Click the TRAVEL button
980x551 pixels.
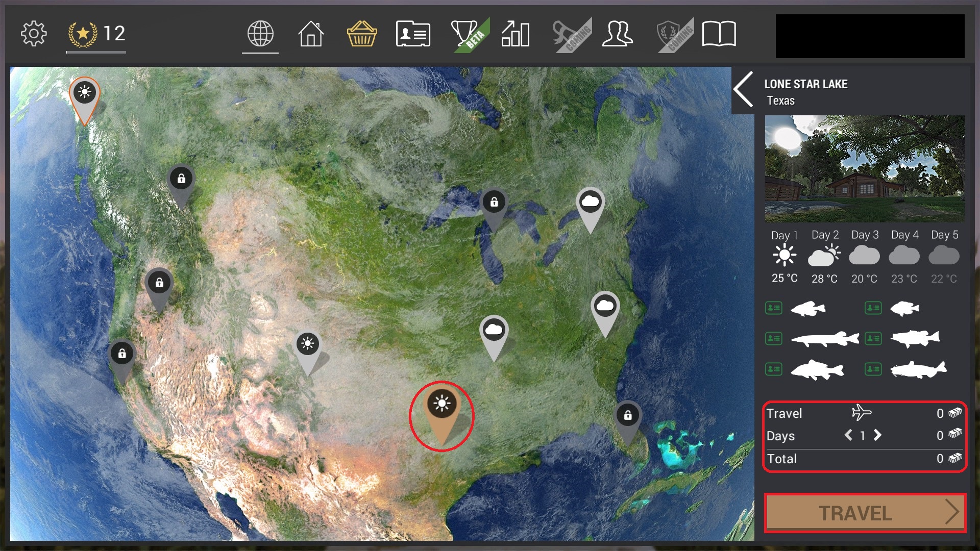tap(865, 513)
